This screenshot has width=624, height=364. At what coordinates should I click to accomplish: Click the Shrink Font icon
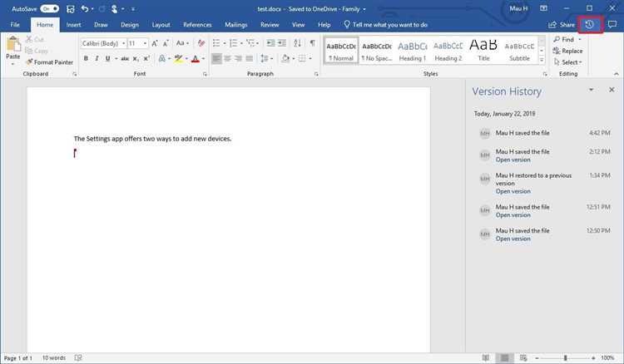166,43
